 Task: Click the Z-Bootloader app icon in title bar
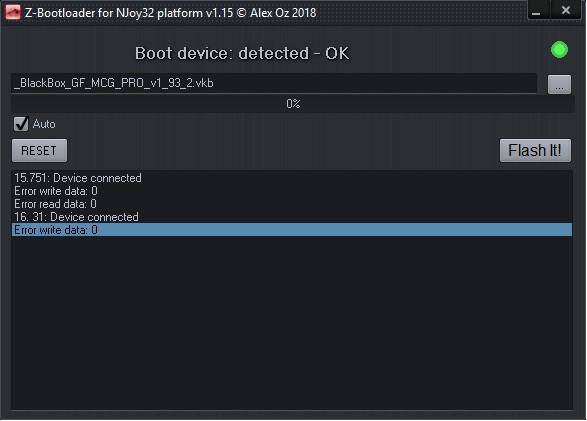point(13,12)
